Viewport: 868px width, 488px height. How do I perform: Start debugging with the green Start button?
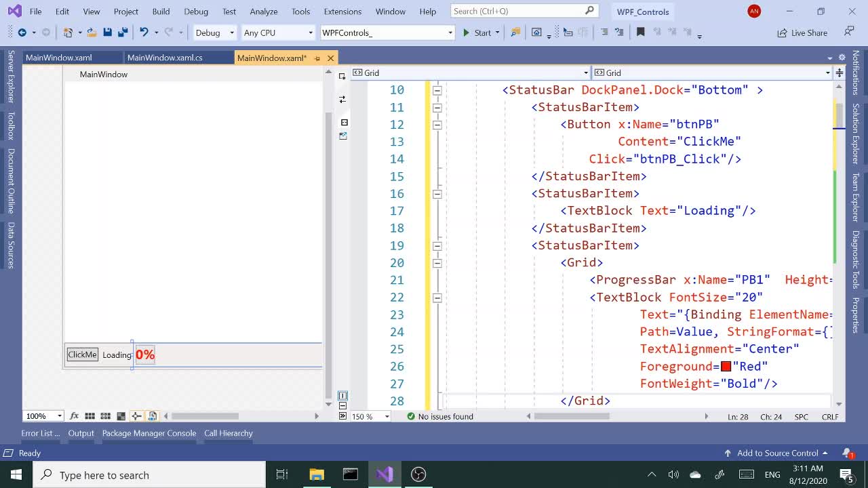pos(476,33)
